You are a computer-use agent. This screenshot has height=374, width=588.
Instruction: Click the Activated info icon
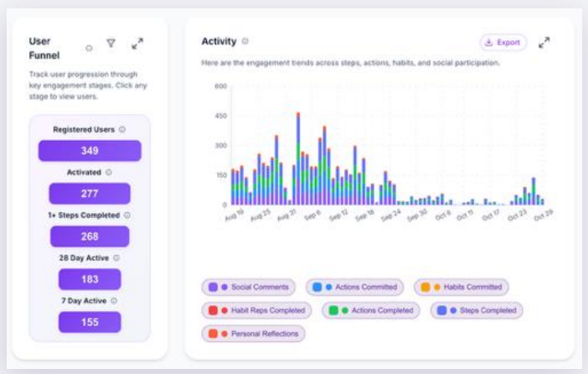click(109, 173)
